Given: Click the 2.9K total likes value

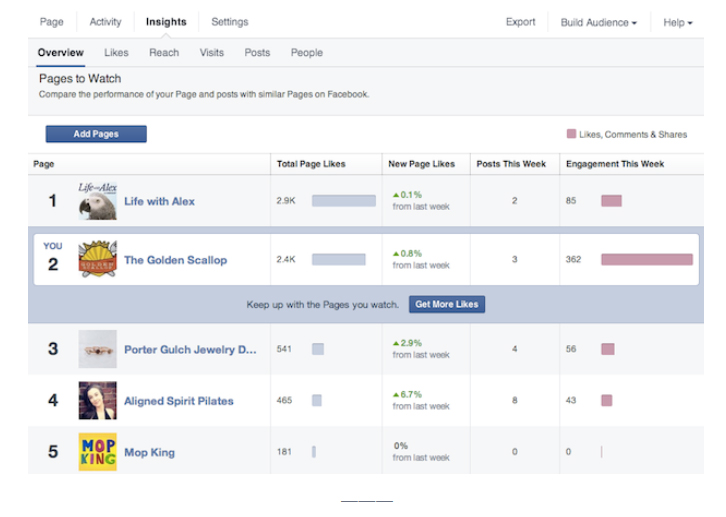Looking at the screenshot, I should 286,200.
